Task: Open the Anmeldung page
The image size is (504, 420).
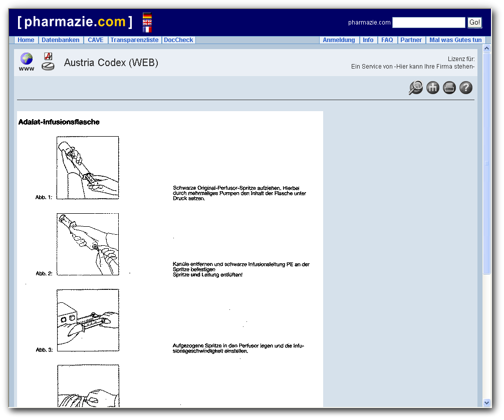Action: (339, 40)
